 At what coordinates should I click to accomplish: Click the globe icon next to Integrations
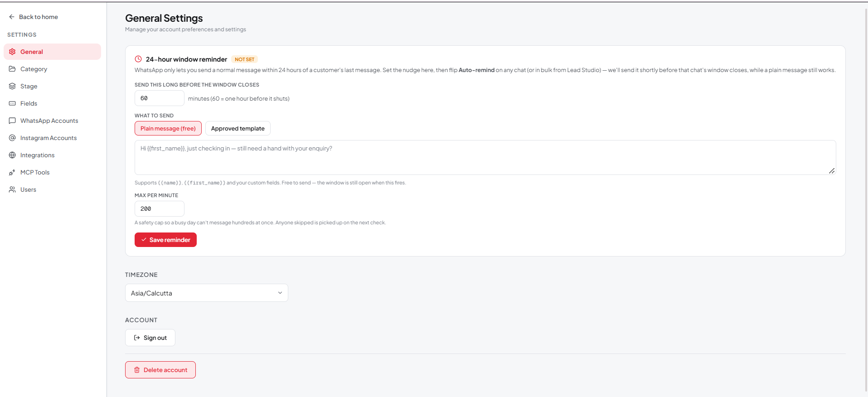point(12,155)
